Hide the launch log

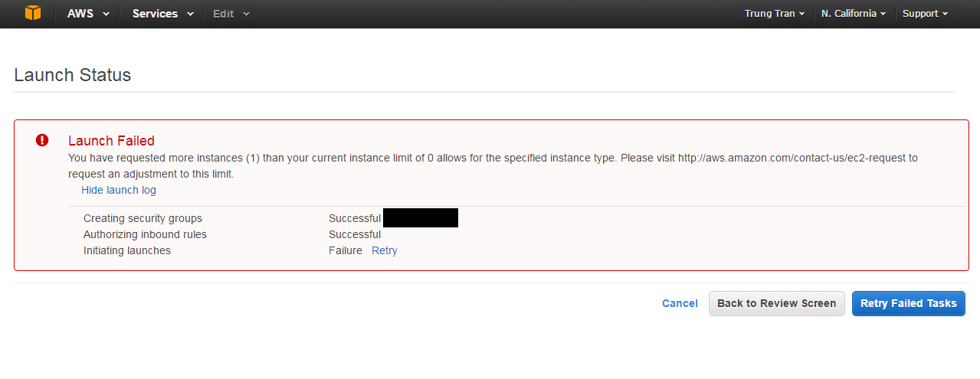(x=119, y=190)
